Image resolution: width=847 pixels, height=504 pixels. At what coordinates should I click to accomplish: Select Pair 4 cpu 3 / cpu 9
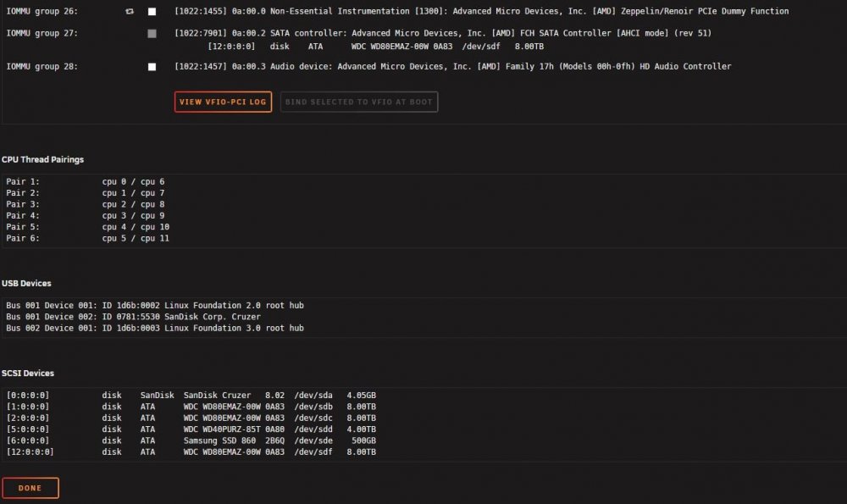[86, 215]
